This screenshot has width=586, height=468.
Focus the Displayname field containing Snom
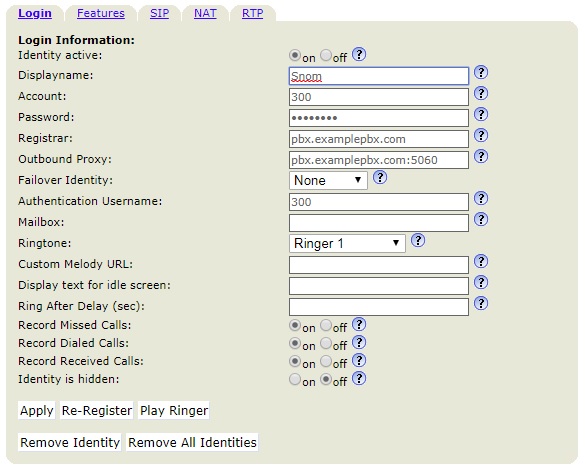[379, 76]
